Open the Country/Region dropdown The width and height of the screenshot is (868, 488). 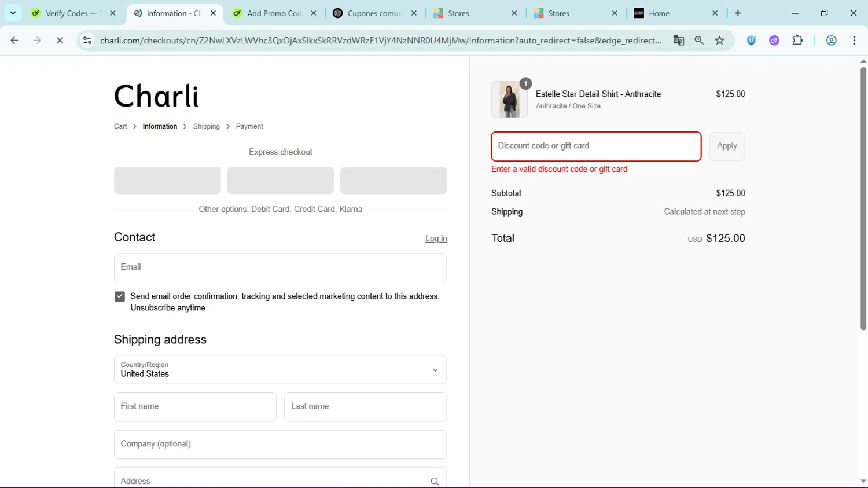pyautogui.click(x=280, y=369)
